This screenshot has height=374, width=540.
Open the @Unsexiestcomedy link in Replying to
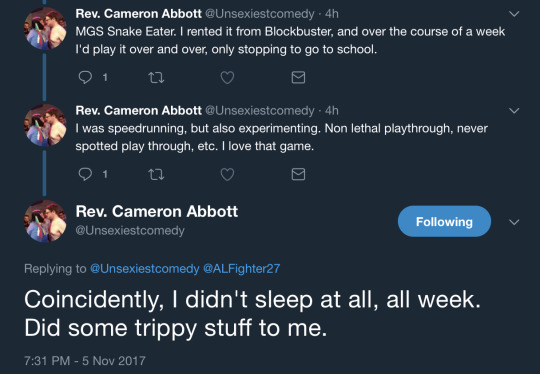click(145, 269)
